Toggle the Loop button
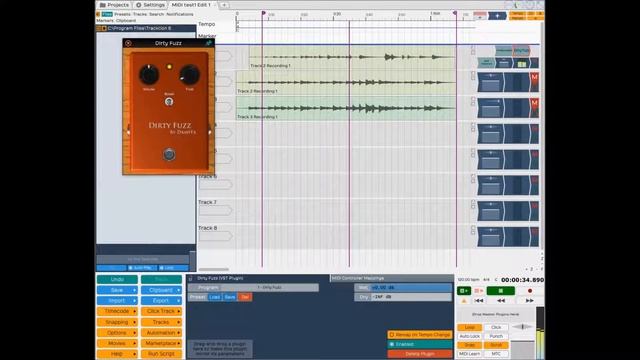The image size is (640, 360). pyautogui.click(x=469, y=327)
